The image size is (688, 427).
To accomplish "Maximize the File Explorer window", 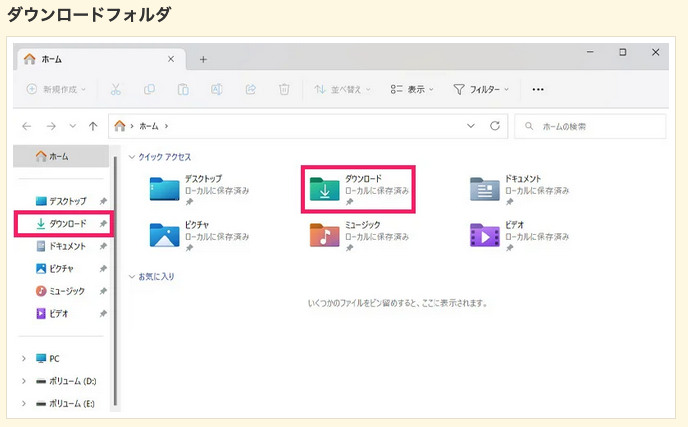I will click(623, 52).
